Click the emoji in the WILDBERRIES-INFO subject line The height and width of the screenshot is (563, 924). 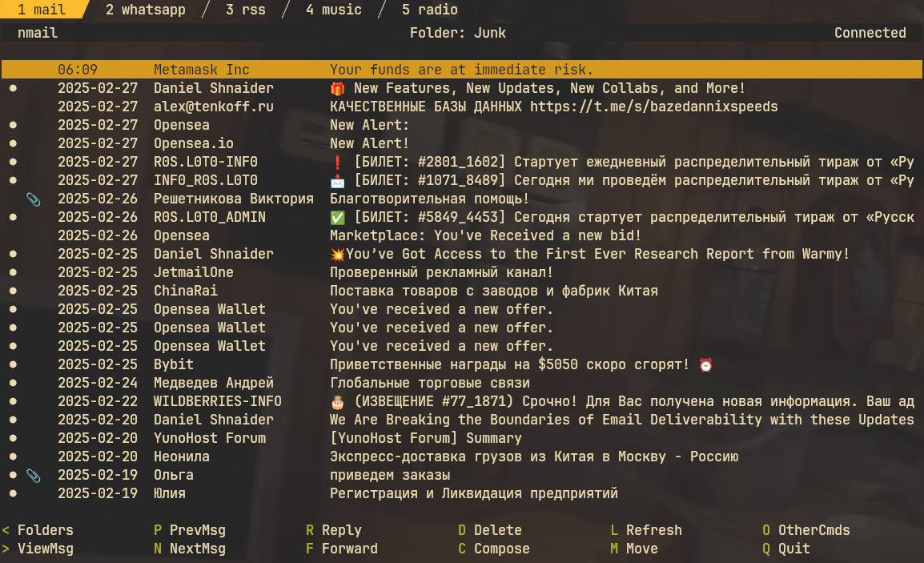click(339, 401)
